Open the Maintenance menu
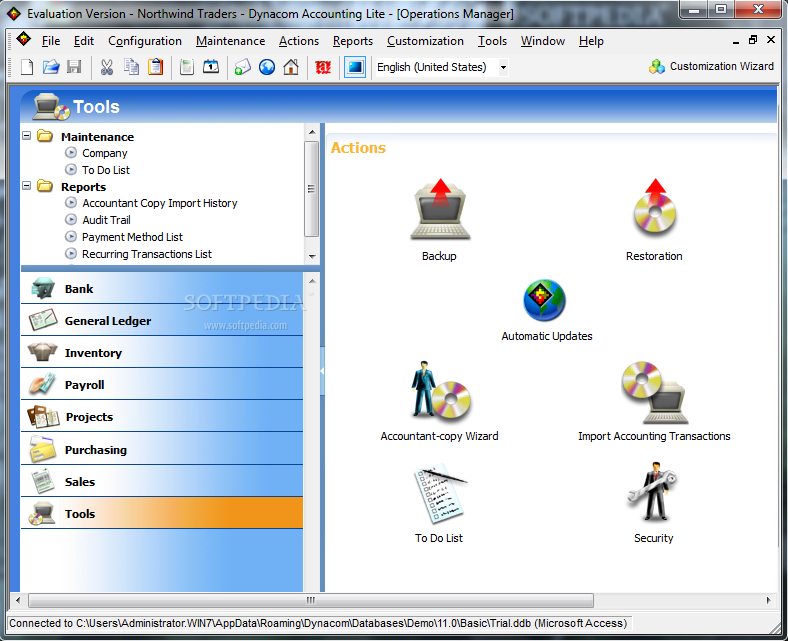 pyautogui.click(x=230, y=41)
